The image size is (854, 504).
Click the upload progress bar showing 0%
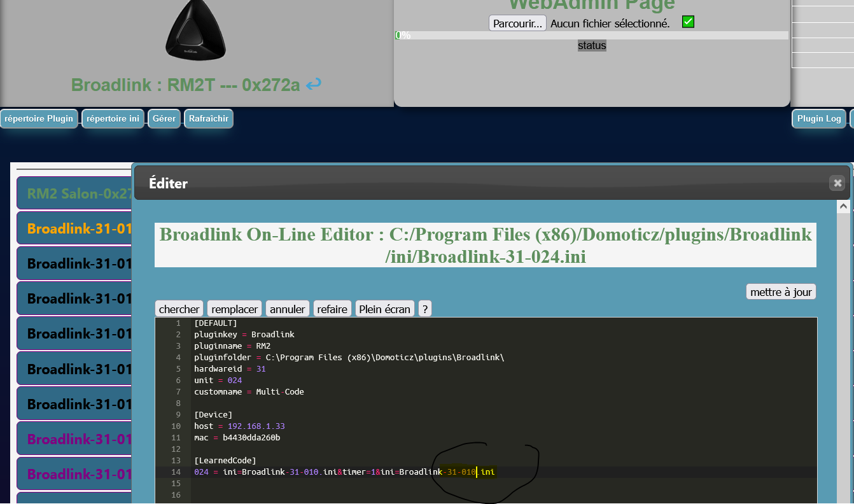(592, 35)
